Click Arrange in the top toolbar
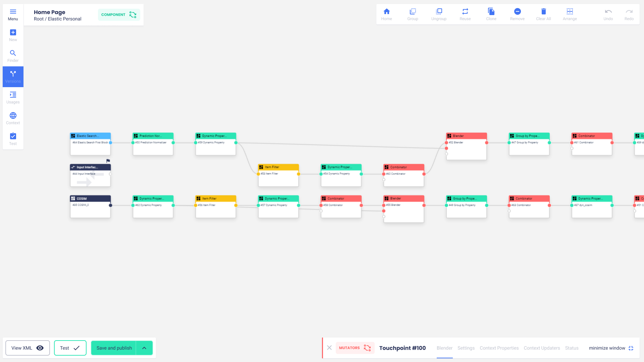Viewport: 644px width, 362px height. pyautogui.click(x=570, y=14)
